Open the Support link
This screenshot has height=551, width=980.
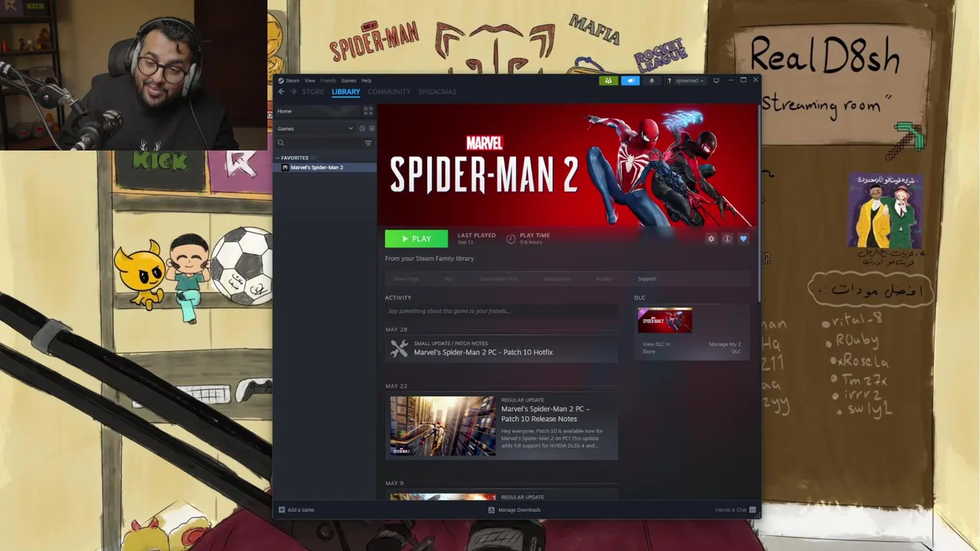tap(647, 279)
